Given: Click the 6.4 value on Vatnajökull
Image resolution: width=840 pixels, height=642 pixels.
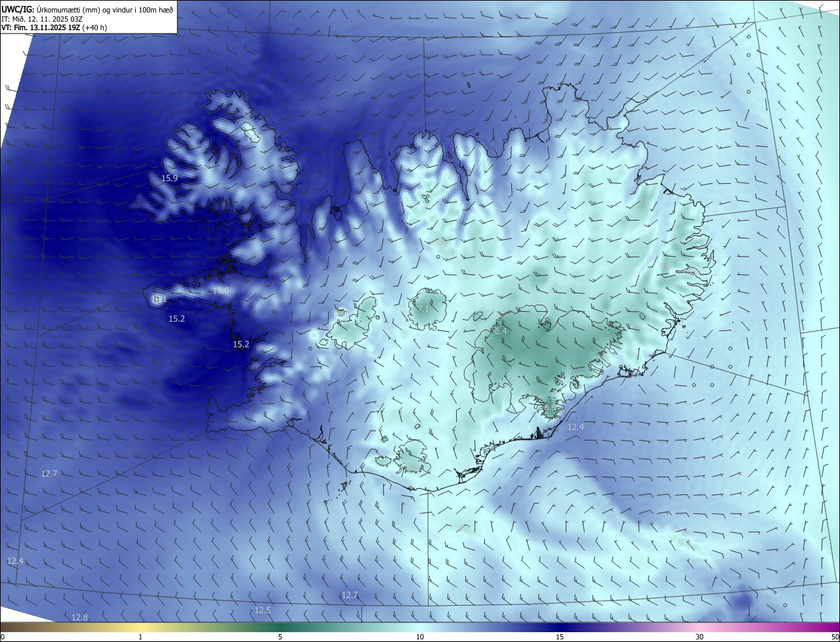Looking at the screenshot, I should pos(501,332).
